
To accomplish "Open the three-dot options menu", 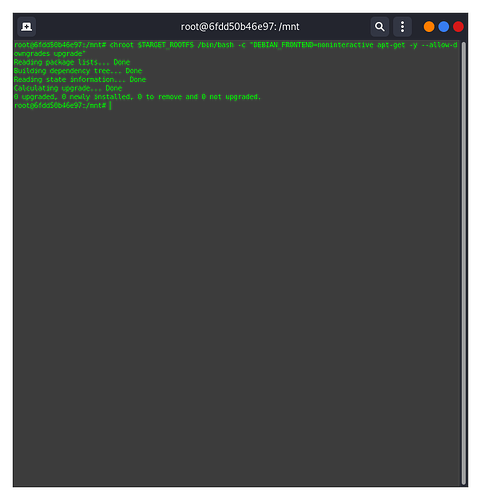I will click(x=402, y=27).
